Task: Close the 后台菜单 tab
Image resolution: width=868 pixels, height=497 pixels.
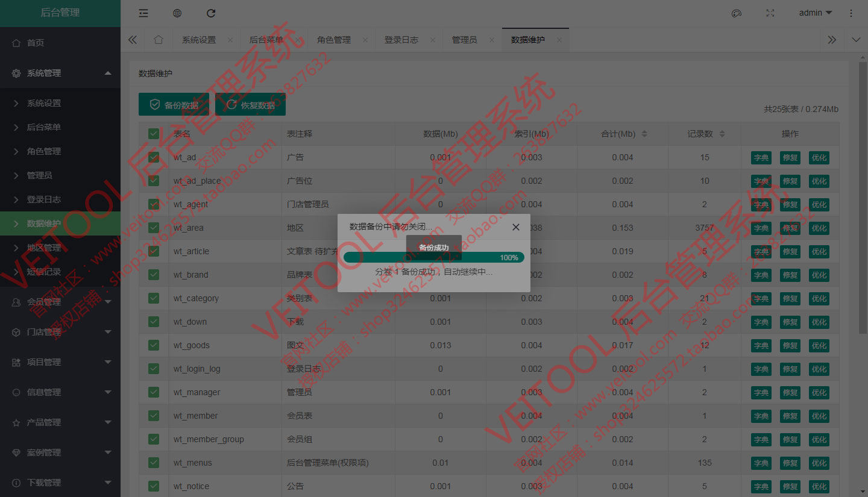Action: (x=298, y=40)
